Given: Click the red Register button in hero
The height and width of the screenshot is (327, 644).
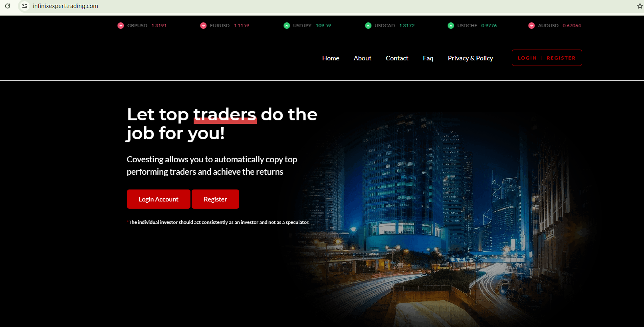Looking at the screenshot, I should (x=215, y=199).
